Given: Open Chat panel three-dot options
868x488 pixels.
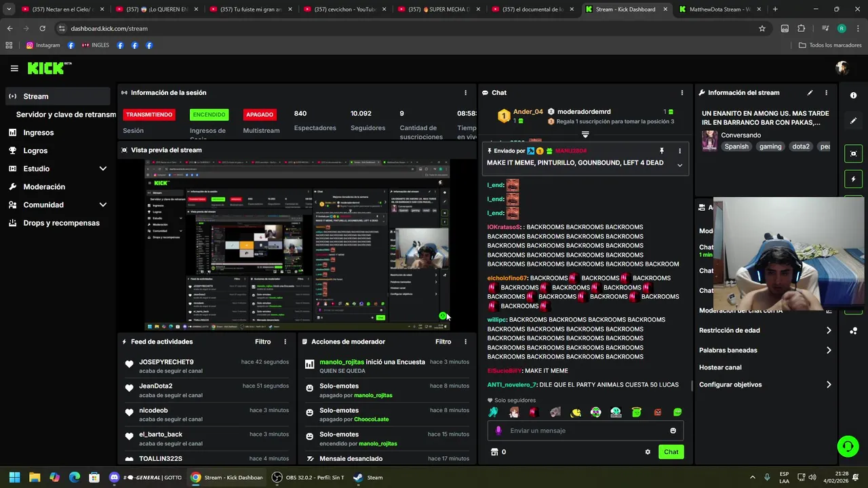Looking at the screenshot, I should click(682, 93).
